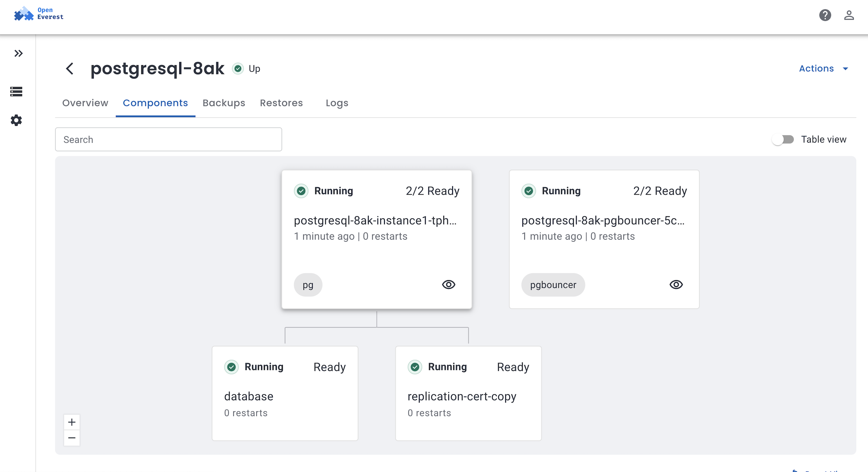Click Running status icon on replication-cert-copy card

coord(415,367)
